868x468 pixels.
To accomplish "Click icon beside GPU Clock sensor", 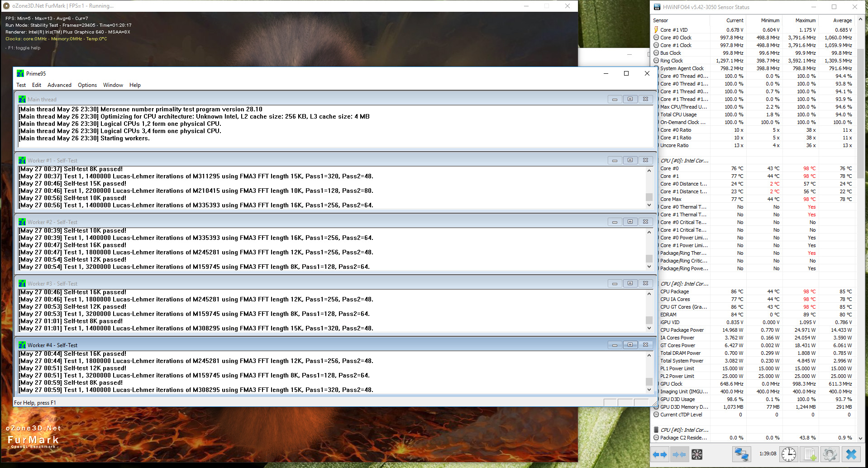I will 657,384.
